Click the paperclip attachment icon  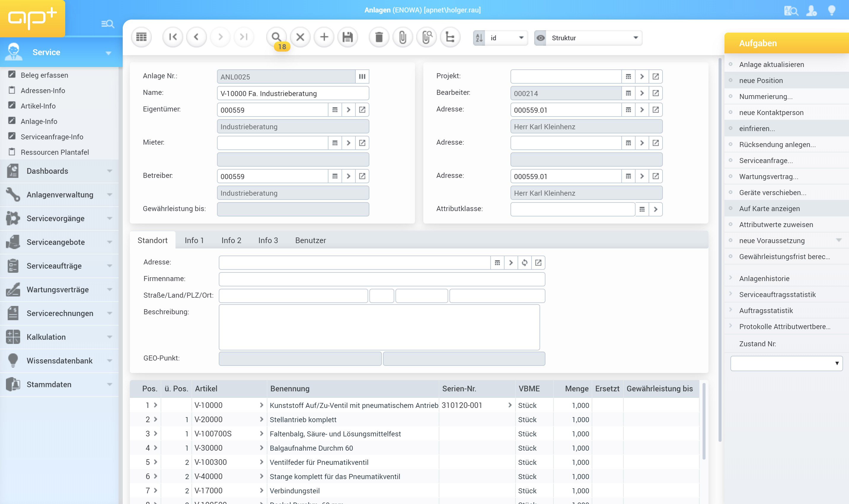403,37
